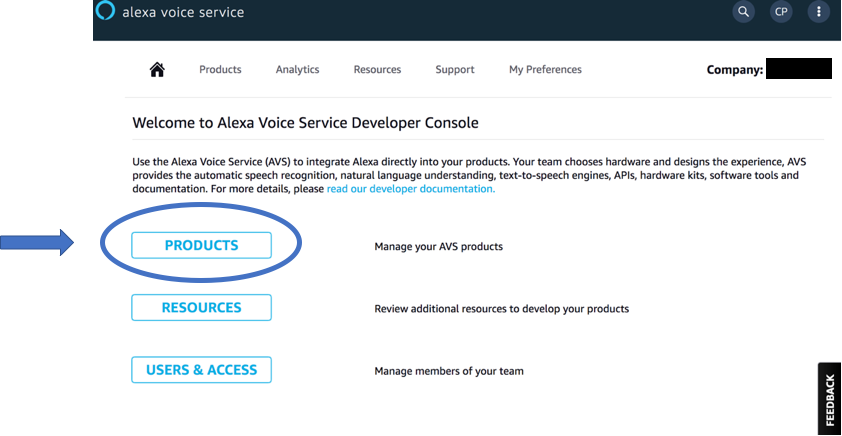Open My Preferences in the nav bar

545,69
